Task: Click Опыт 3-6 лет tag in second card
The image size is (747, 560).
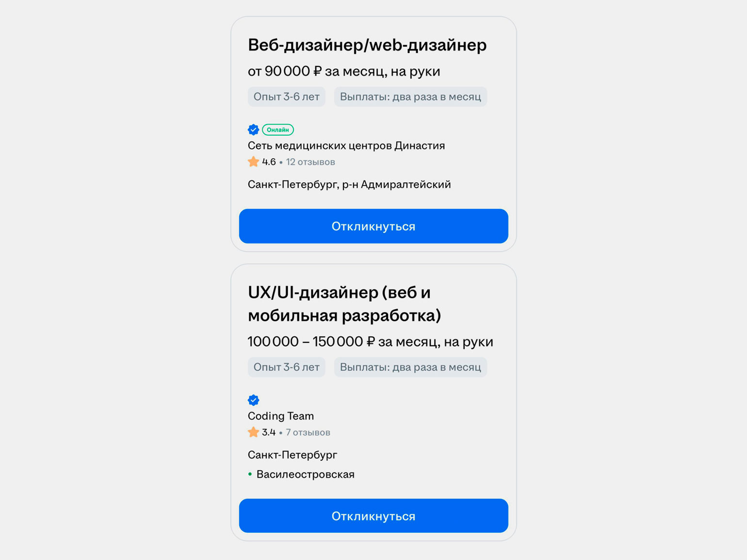Action: [286, 368]
